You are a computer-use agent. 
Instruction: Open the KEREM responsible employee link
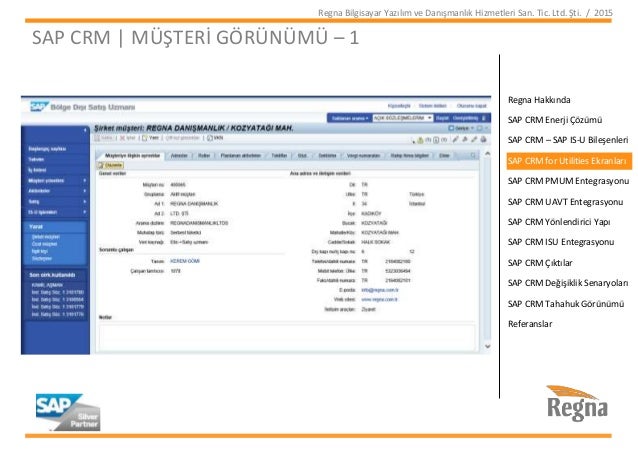[x=185, y=261]
